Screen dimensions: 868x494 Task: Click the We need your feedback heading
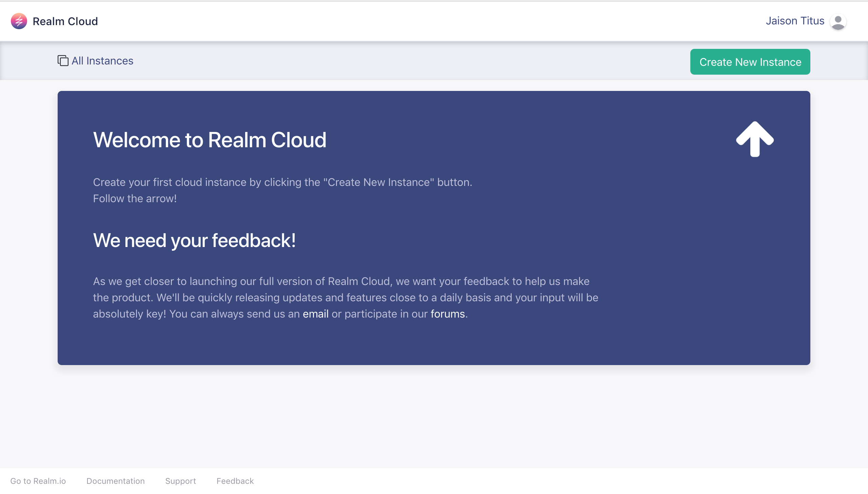[x=194, y=240]
